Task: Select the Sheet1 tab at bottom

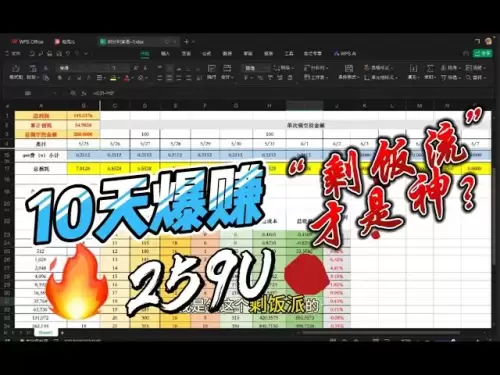Action: (x=46, y=333)
